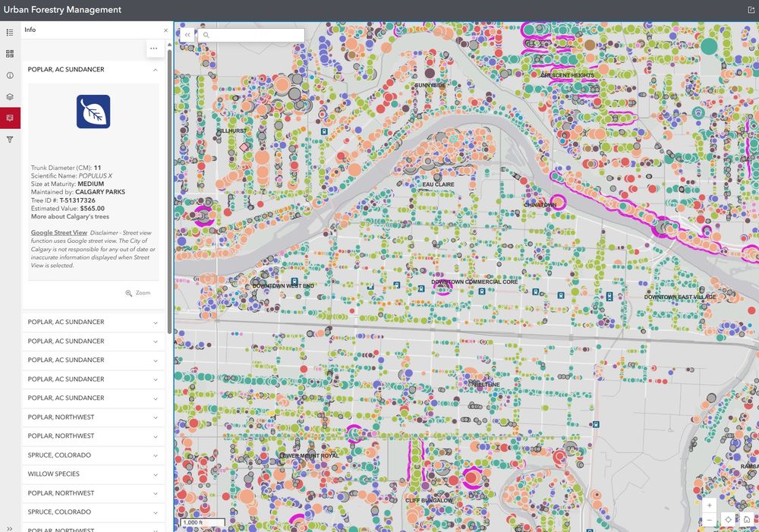Viewport: 759px width, 532px height.
Task: Open the three-dot actions menu in Info panel
Action: click(154, 49)
